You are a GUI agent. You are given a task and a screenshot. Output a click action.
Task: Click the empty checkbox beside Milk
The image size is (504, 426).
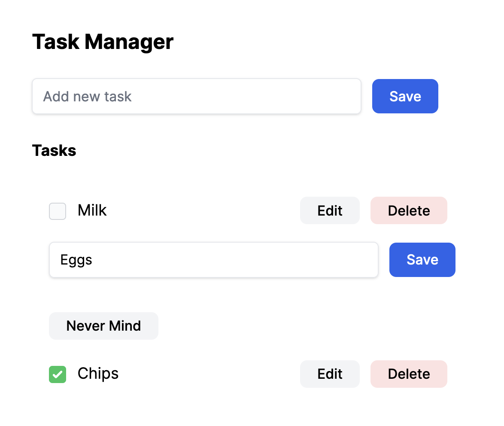pyautogui.click(x=57, y=211)
